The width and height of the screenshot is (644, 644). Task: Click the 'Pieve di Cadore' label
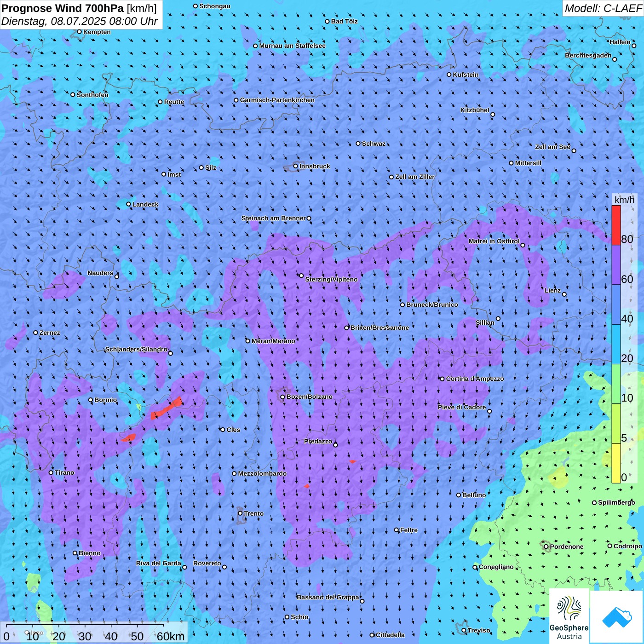(462, 407)
